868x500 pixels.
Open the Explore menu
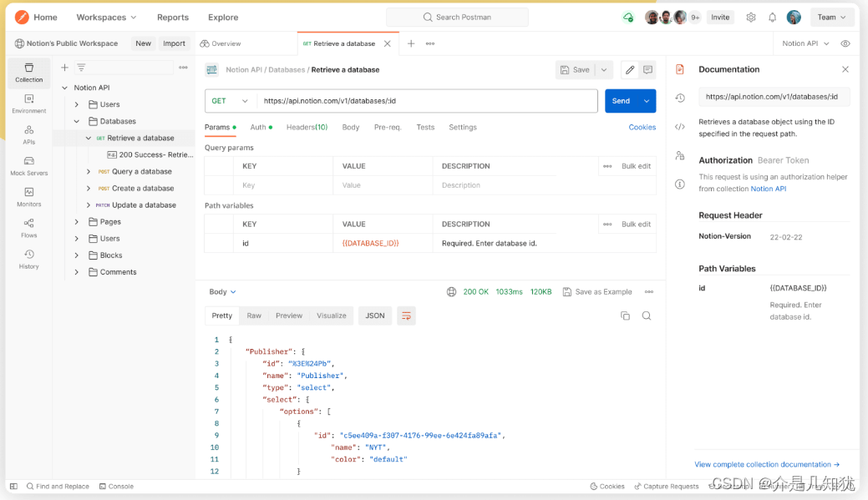click(x=223, y=18)
